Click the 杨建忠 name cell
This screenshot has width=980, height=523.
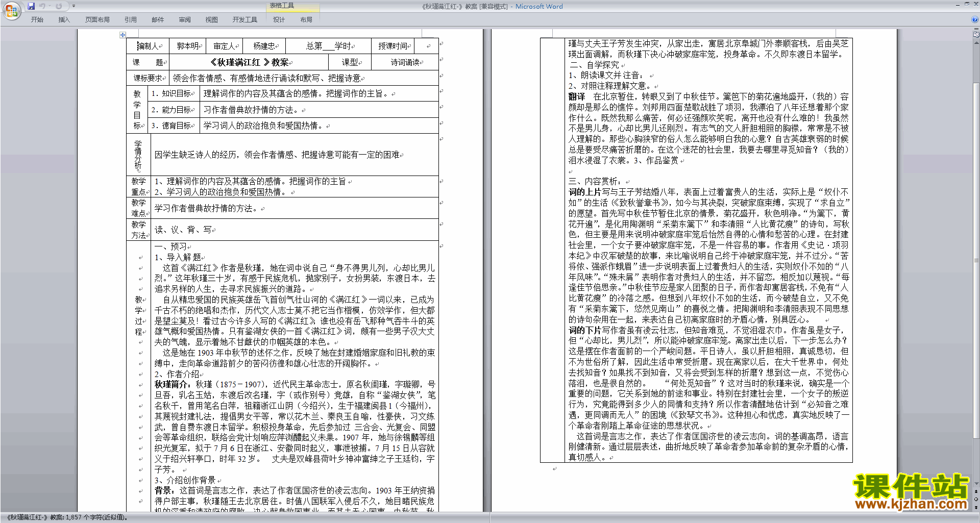264,46
